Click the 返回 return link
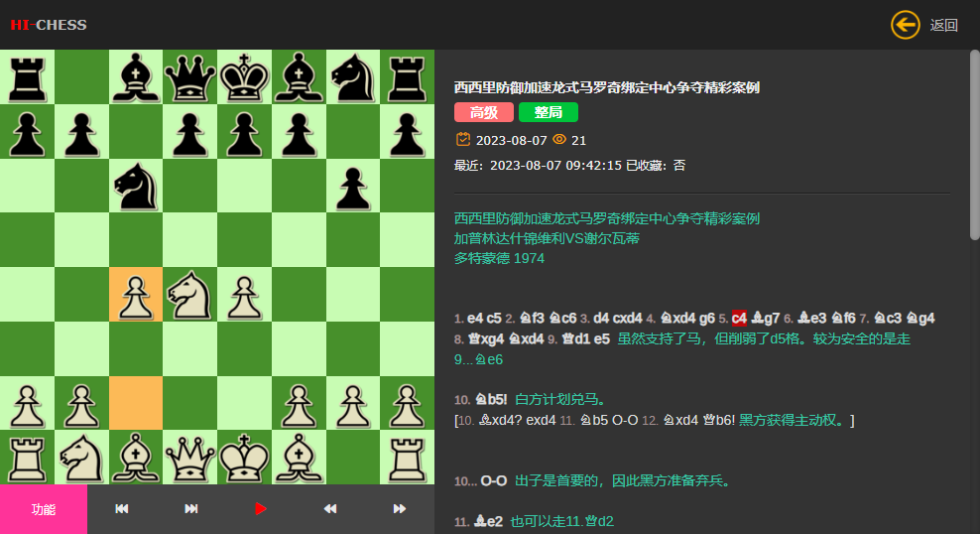 click(943, 25)
